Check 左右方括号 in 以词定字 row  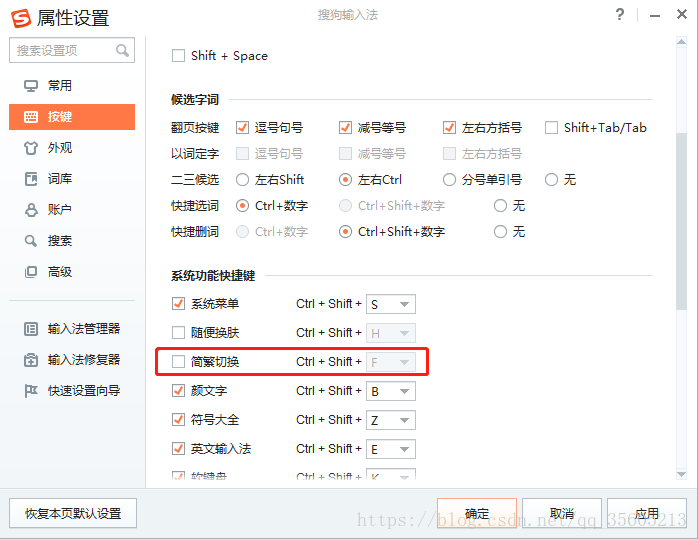click(x=449, y=154)
